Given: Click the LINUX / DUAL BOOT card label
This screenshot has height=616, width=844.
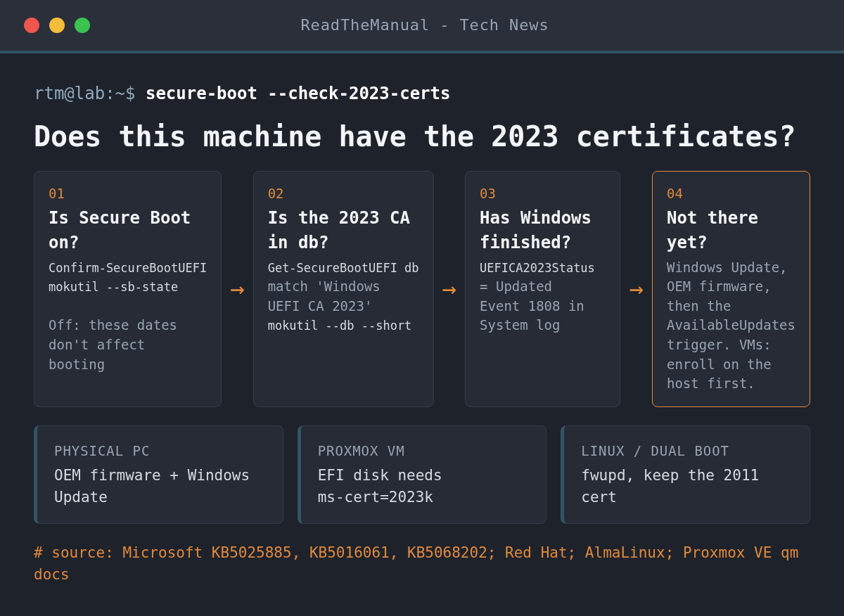Looking at the screenshot, I should [x=655, y=451].
